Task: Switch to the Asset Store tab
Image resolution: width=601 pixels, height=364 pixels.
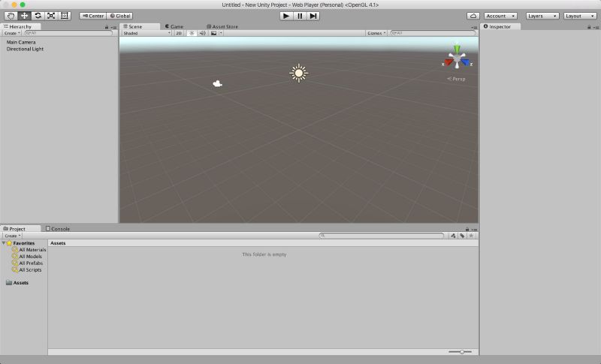Action: tap(222, 26)
